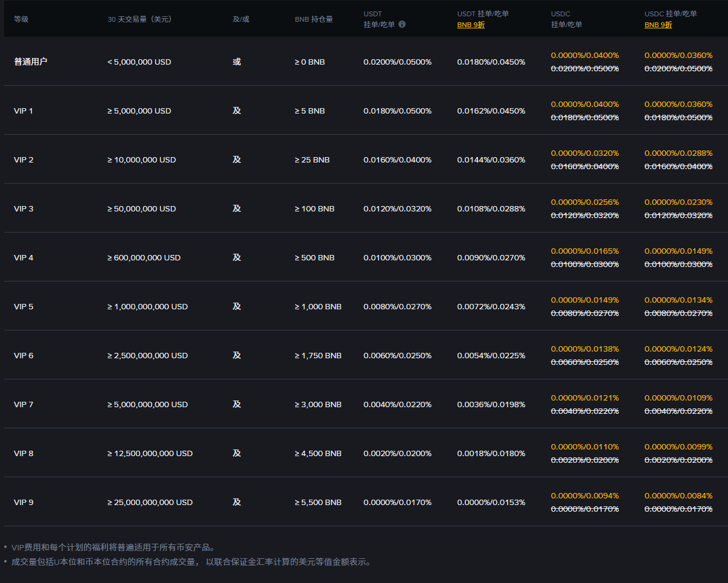Select VIP 4 volume ≥ 600,000,000 USD
Image resolution: width=728 pixels, height=583 pixels.
144,257
